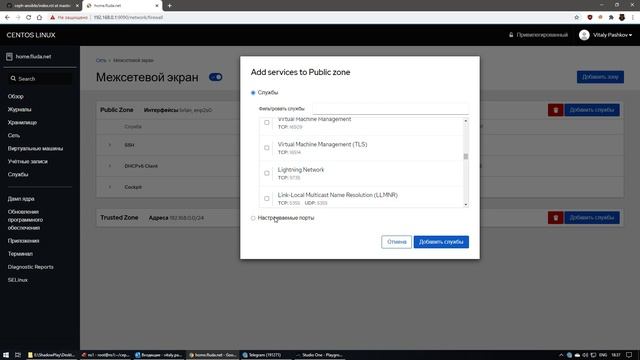Open the puzzle-piece extensions menu
Image resolution: width=640 pixels, height=360 pixels.
click(x=611, y=18)
